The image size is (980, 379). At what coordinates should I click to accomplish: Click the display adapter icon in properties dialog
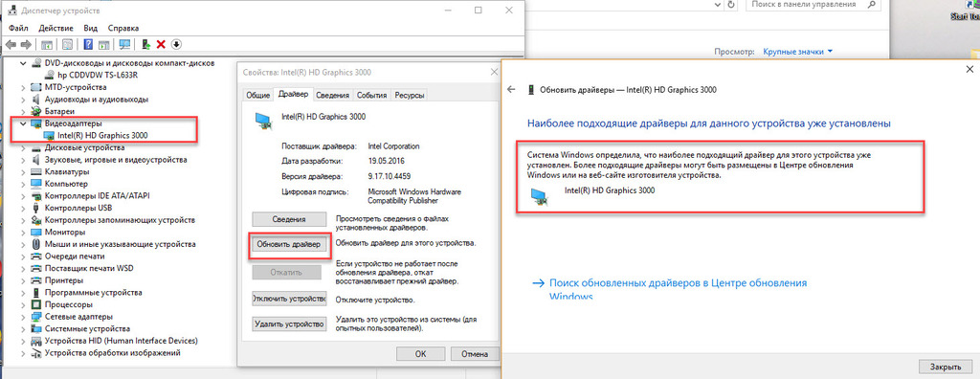[264, 122]
